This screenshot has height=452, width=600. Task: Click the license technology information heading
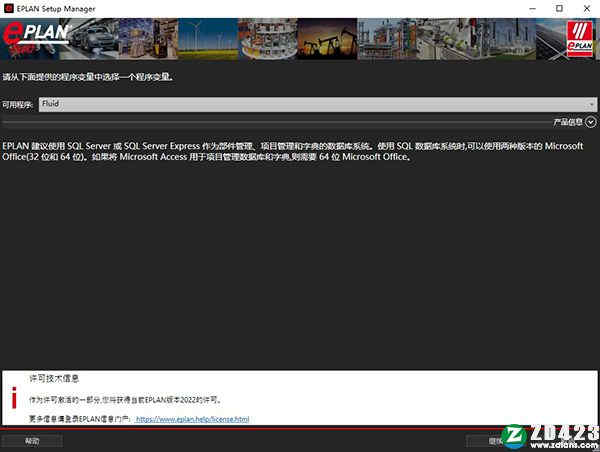[54, 379]
